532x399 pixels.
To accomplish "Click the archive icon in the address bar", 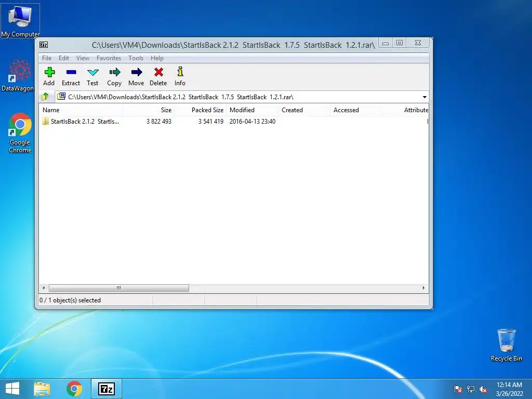I will pyautogui.click(x=61, y=96).
